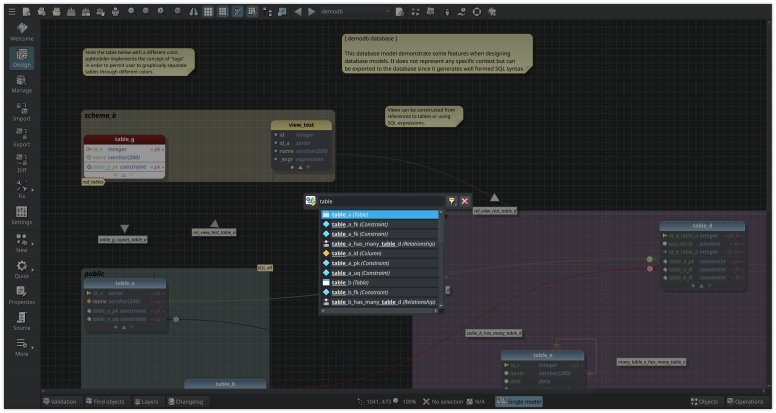Click the 'red_tables' tag label
The height and width of the screenshot is (413, 776).
[93, 182]
